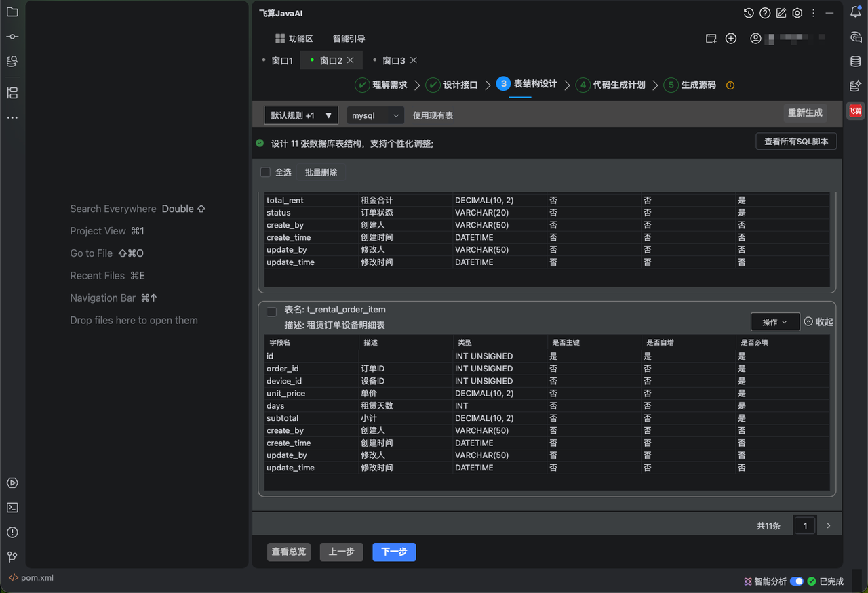
Task: Click the 智能分析 icon in status bar
Action: (x=748, y=581)
